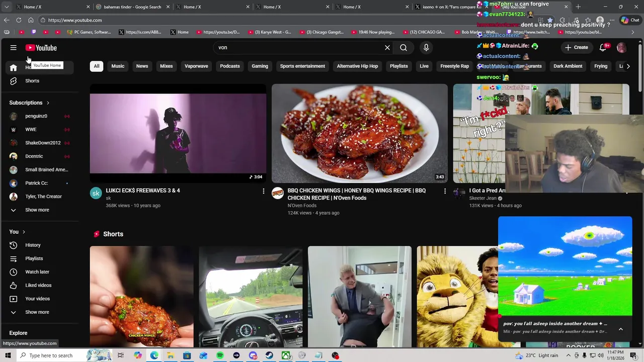Open the account avatar menu

pyautogui.click(x=621, y=47)
